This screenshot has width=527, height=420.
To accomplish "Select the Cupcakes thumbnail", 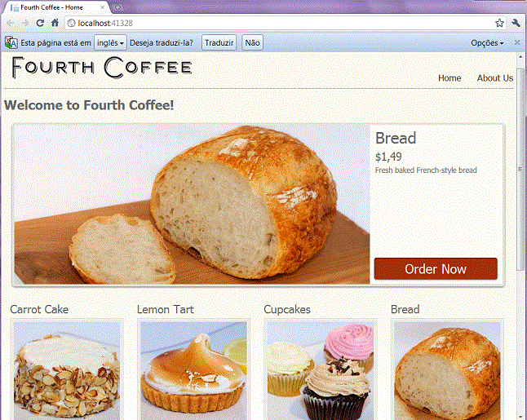I will tap(321, 370).
